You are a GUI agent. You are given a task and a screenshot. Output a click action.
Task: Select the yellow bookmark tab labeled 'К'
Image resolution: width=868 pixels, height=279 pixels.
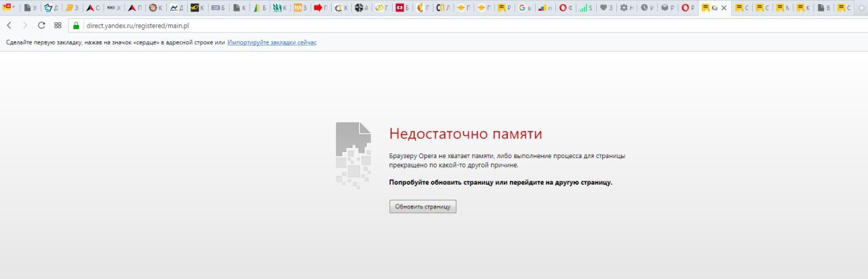(x=804, y=8)
